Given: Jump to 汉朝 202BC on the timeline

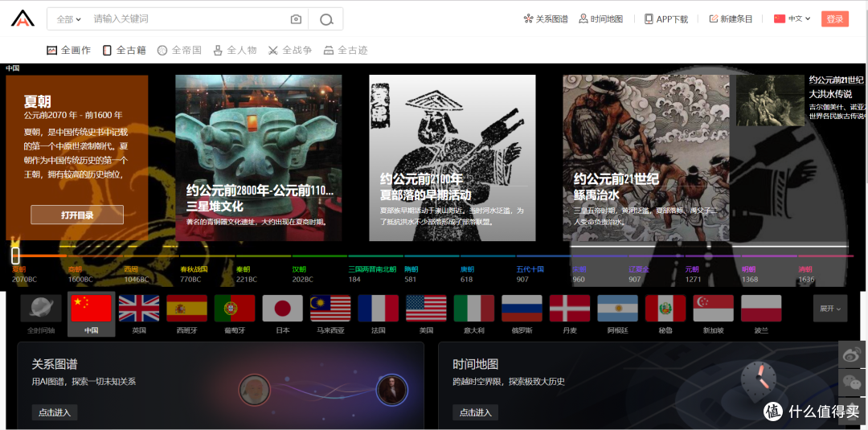Looking at the screenshot, I should click(303, 274).
